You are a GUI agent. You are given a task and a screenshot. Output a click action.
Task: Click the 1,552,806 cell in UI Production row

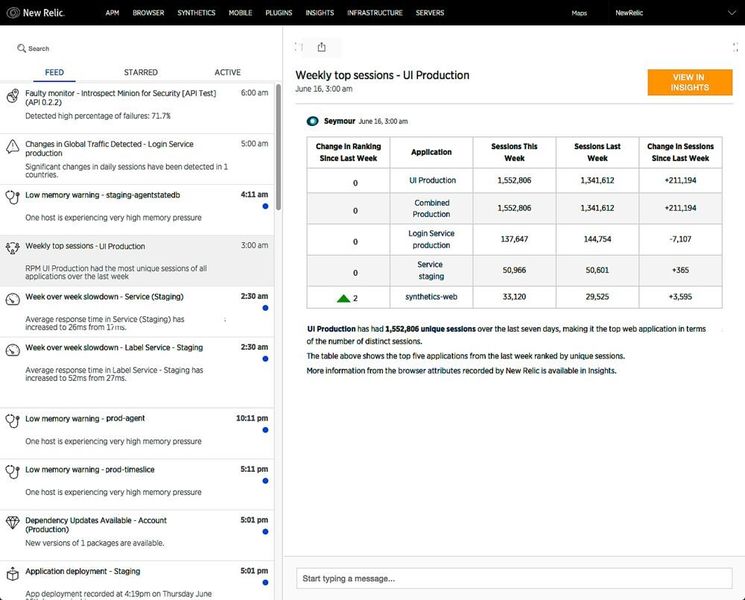(514, 181)
